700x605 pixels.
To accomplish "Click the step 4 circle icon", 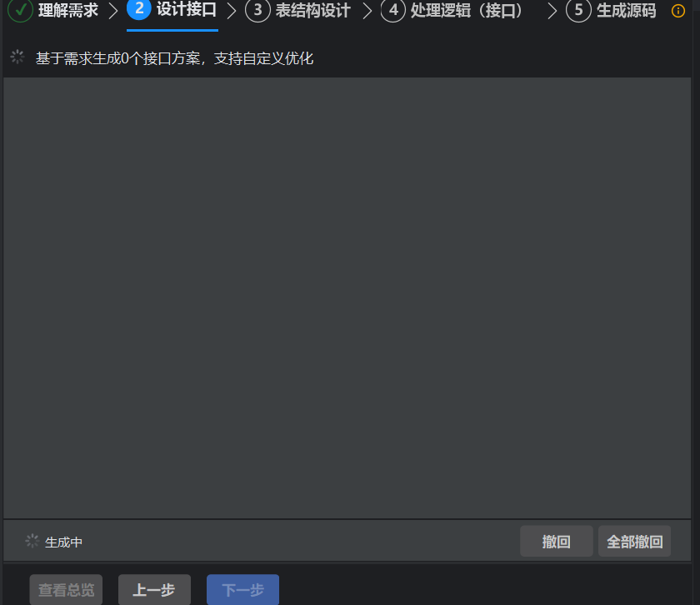I will click(x=392, y=12).
